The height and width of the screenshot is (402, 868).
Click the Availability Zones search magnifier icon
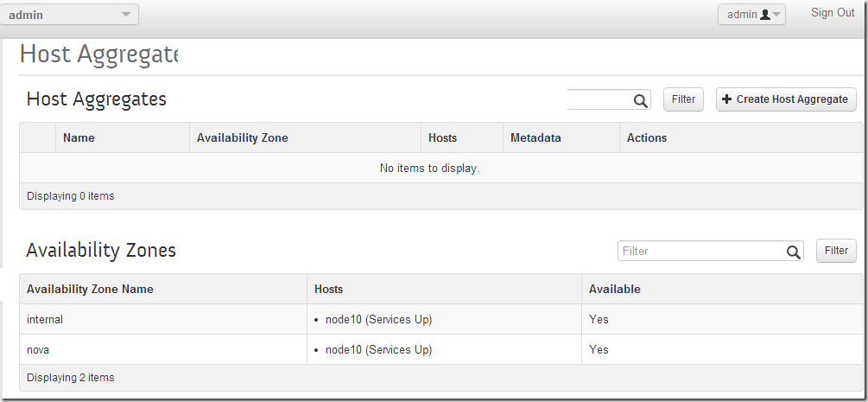[x=793, y=252]
